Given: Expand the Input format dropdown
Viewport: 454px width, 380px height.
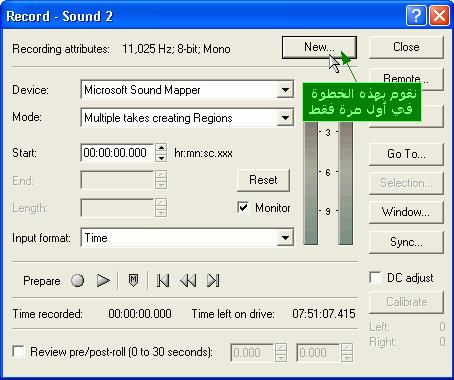Looking at the screenshot, I should tap(285, 238).
